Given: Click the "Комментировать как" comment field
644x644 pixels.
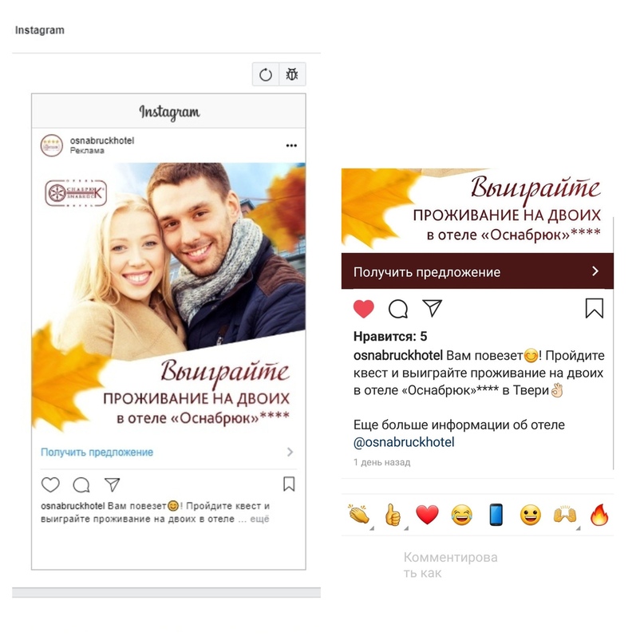Looking at the screenshot, I should tap(451, 565).
